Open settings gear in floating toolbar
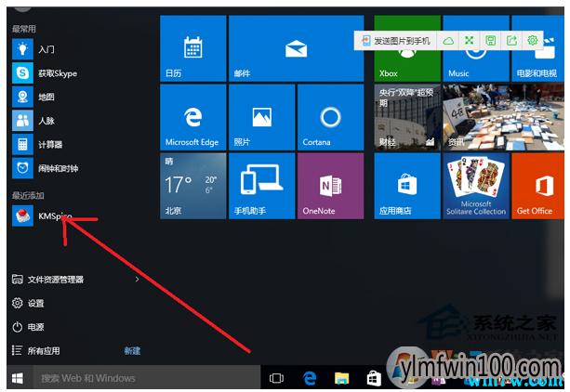The height and width of the screenshot is (392, 570). coord(533,41)
